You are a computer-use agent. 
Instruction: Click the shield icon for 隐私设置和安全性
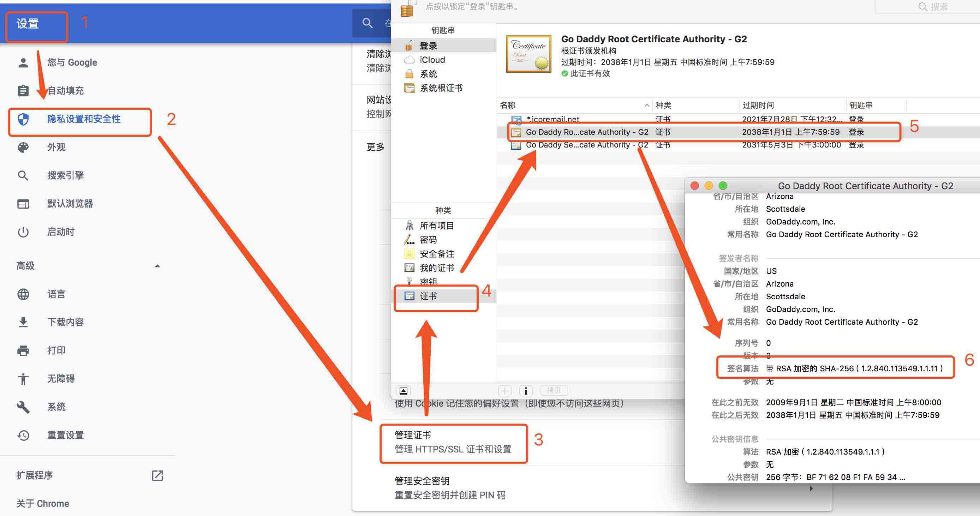coord(23,119)
